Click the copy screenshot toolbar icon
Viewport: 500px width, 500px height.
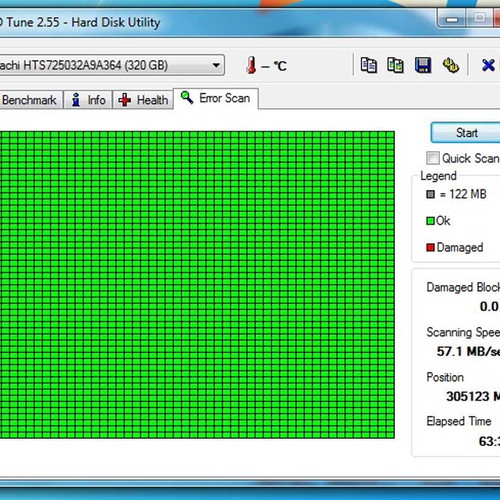[395, 65]
